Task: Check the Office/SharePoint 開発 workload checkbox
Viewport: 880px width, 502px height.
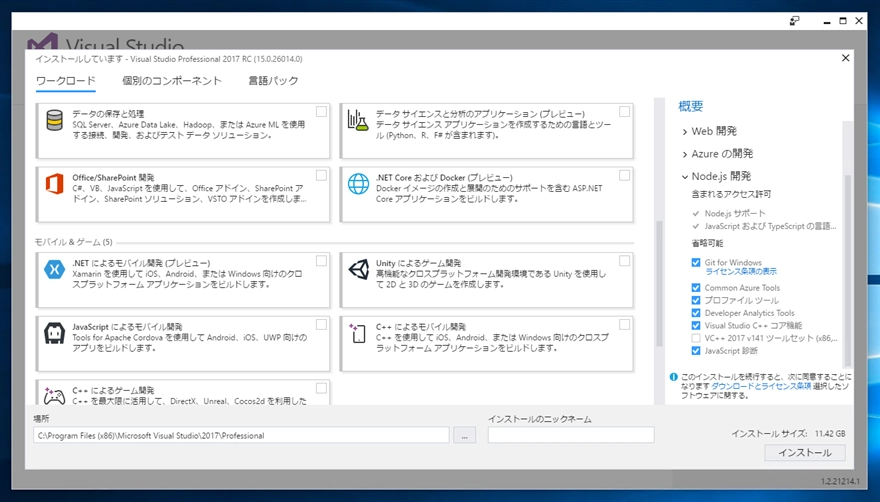Action: 321,175
